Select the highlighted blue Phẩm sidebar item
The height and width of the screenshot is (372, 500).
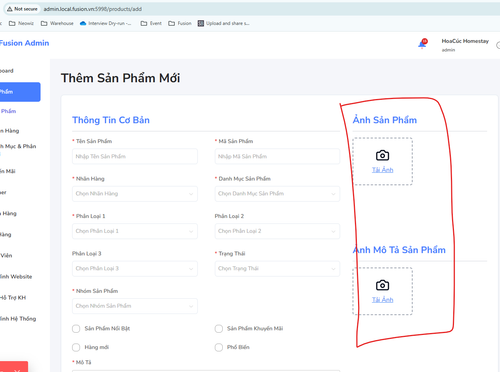[20, 92]
